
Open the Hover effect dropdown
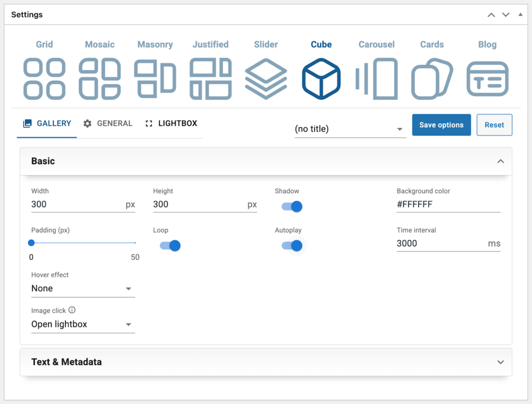tap(83, 289)
